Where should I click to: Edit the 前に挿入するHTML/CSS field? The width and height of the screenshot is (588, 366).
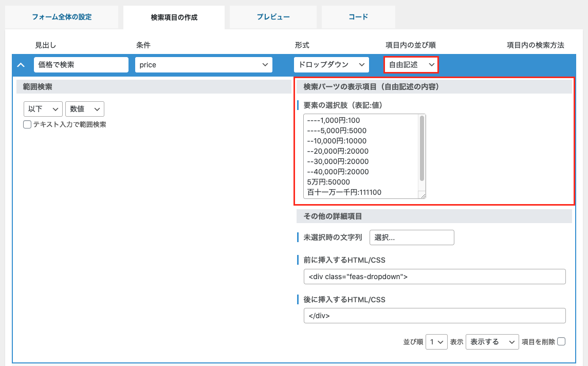435,277
